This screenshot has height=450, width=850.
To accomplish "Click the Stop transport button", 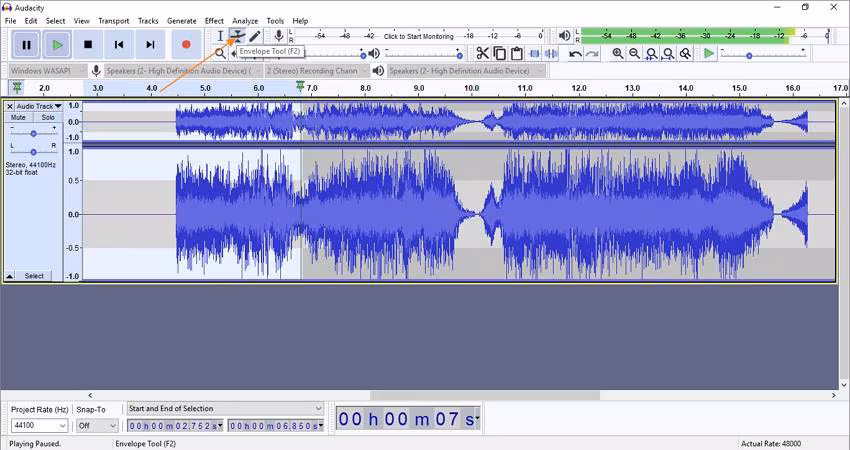I will pos(88,45).
